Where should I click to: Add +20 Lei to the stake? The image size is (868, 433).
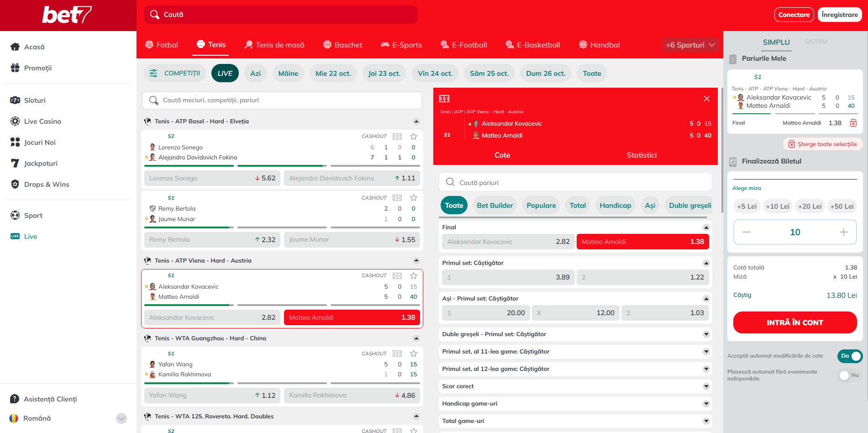[x=809, y=206]
